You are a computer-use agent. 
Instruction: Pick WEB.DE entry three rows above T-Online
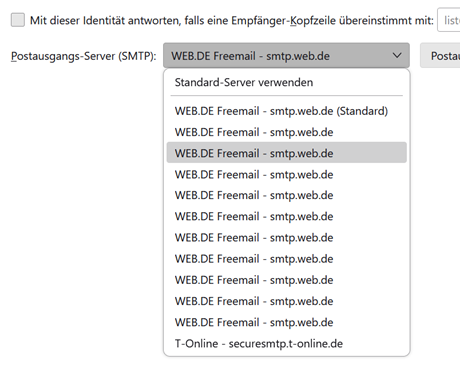pyautogui.click(x=287, y=280)
